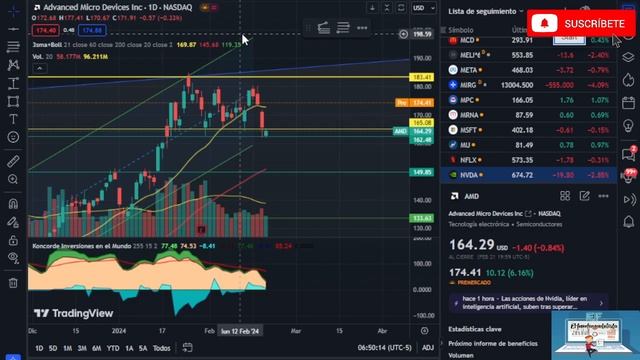Select the ruler measure tool
The image size is (640, 360).
[13, 161]
